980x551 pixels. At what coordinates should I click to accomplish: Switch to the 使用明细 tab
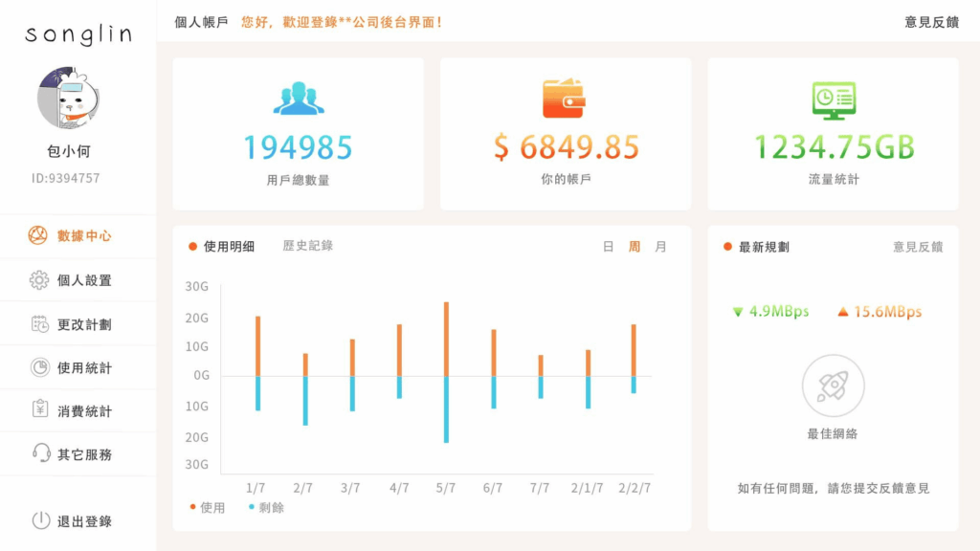228,246
